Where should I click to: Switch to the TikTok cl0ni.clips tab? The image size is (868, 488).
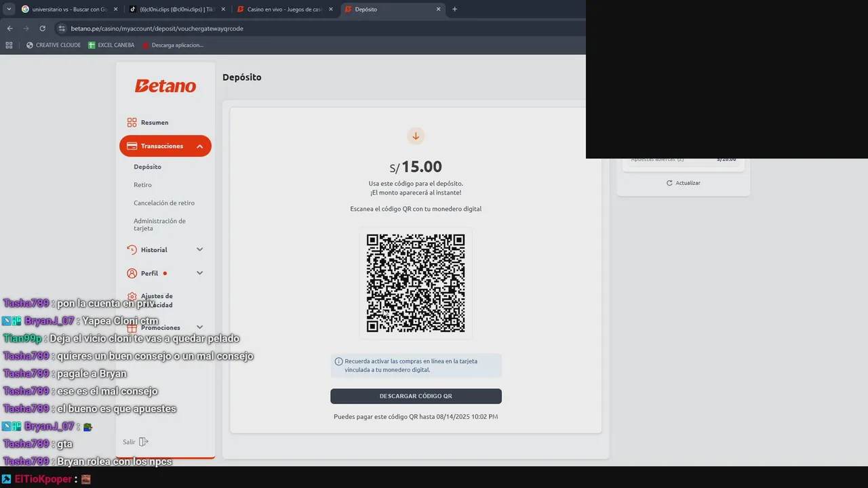[177, 9]
